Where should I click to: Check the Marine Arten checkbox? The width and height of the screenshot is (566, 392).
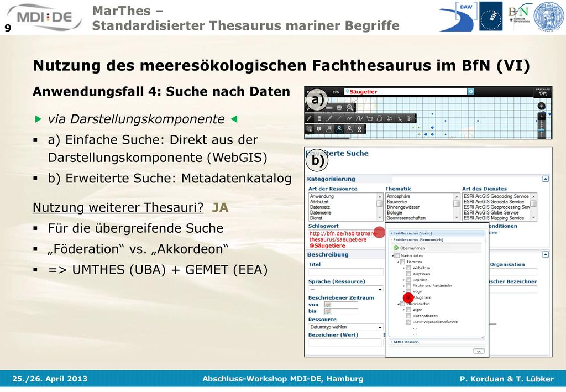click(x=397, y=255)
